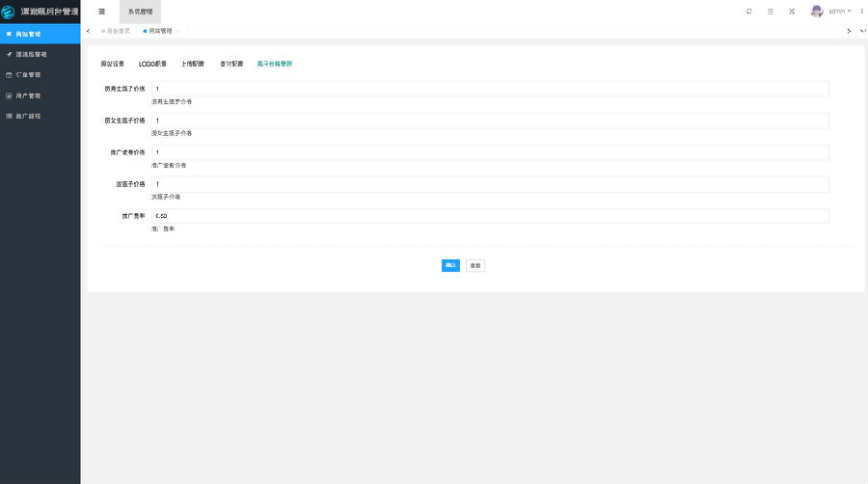868x484 pixels.
Task: Open the admin user dropdown
Action: point(839,12)
